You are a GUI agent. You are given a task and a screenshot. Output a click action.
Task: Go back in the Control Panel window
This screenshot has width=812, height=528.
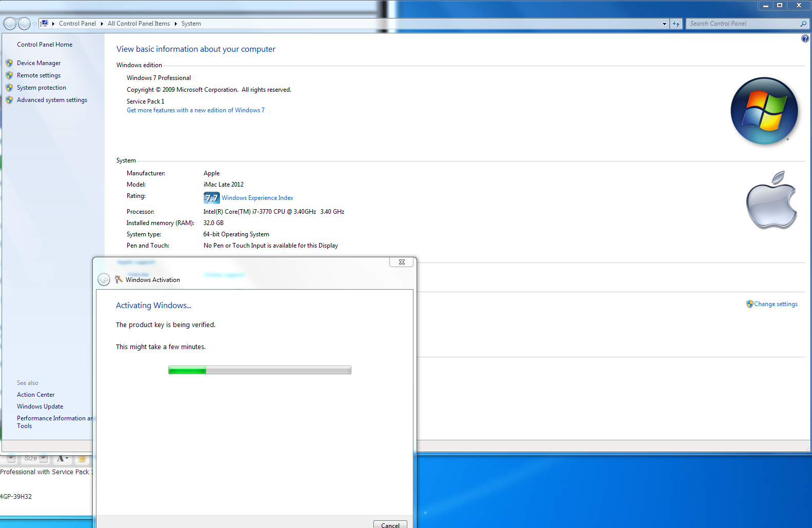[x=10, y=24]
